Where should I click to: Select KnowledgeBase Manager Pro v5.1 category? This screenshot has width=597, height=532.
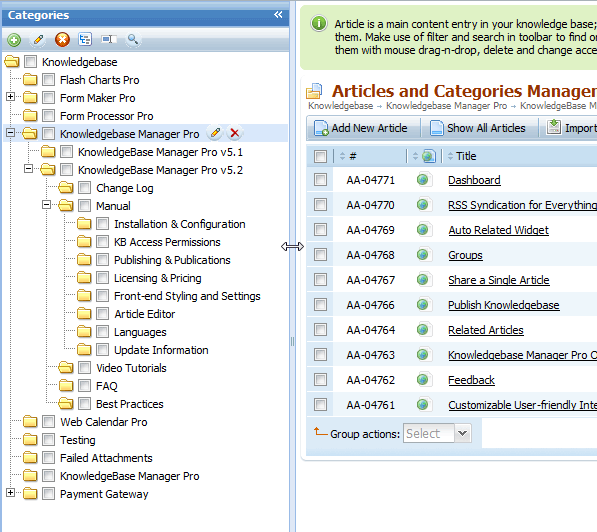tap(160, 152)
